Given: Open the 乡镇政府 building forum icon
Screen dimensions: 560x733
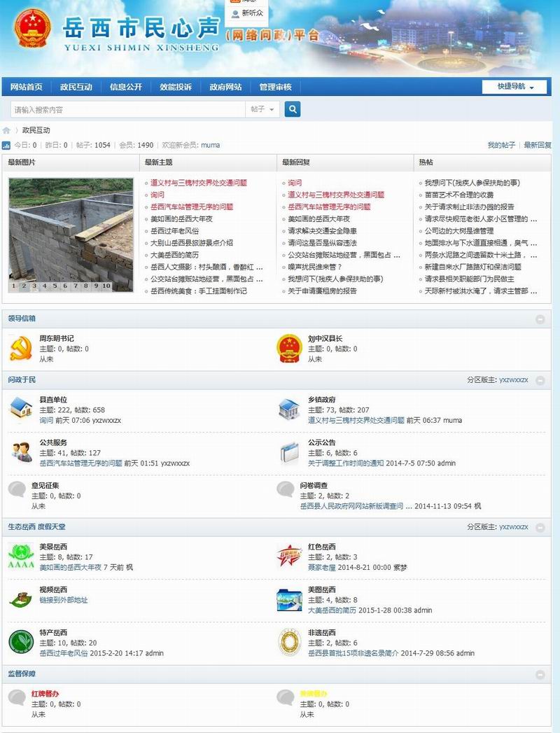Looking at the screenshot, I should pos(288,410).
